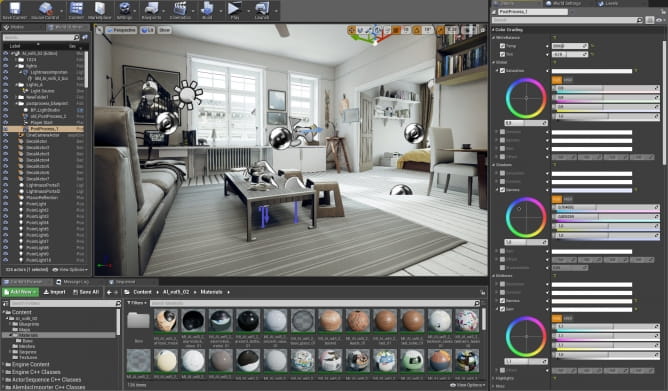This screenshot has width=668, height=391.
Task: Open the Blueprints toolbar icon
Action: (x=151, y=9)
